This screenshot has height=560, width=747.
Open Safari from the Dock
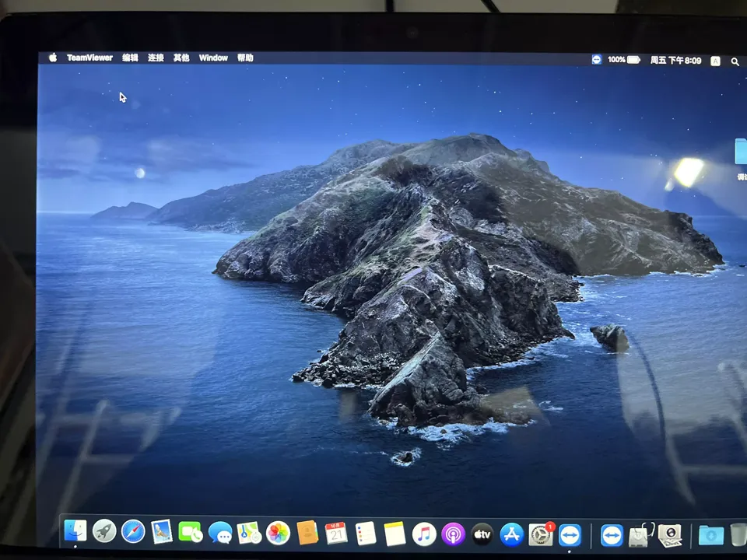[132, 534]
